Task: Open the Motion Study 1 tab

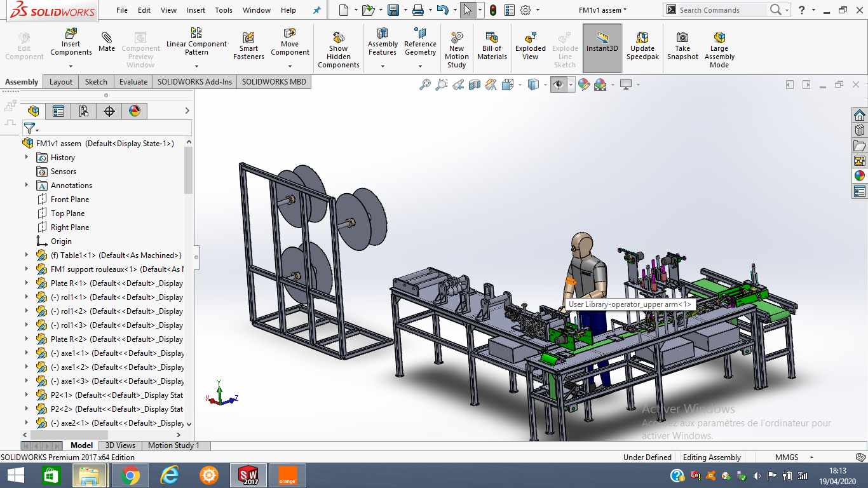Action: 173,445
